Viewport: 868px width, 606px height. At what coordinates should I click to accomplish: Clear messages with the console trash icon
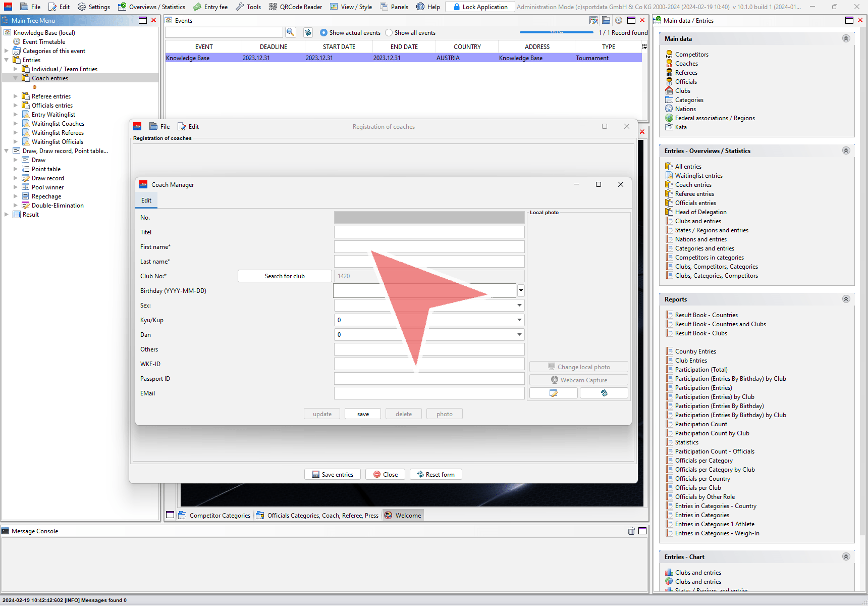click(631, 531)
